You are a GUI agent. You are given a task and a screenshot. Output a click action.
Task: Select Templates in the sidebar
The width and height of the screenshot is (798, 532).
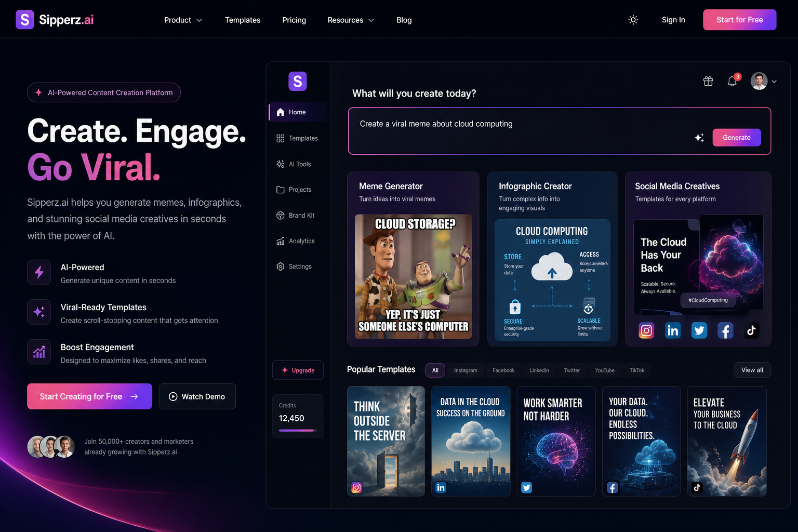click(298, 138)
